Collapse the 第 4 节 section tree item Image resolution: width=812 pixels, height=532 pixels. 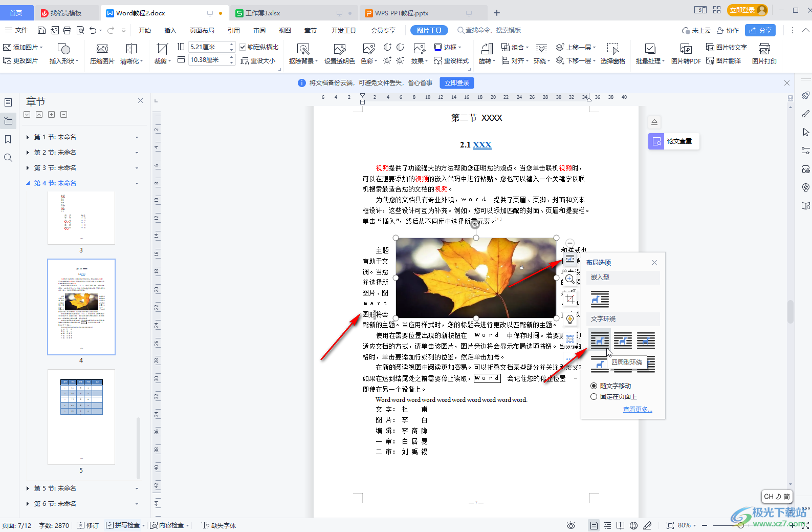28,183
